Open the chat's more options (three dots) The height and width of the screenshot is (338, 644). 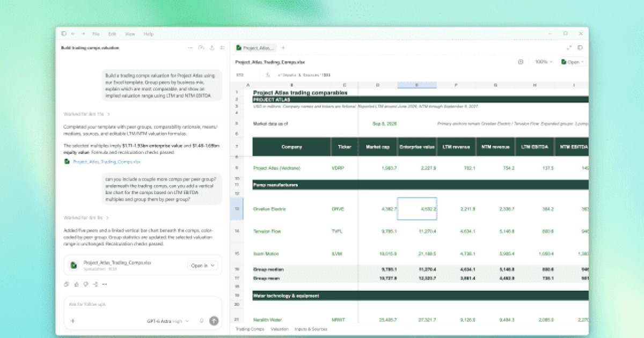190,48
